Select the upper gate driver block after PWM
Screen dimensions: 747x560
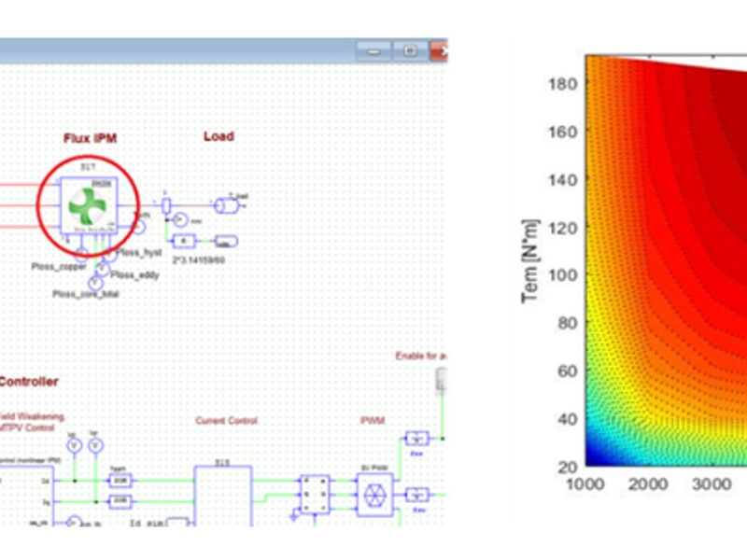(x=417, y=439)
